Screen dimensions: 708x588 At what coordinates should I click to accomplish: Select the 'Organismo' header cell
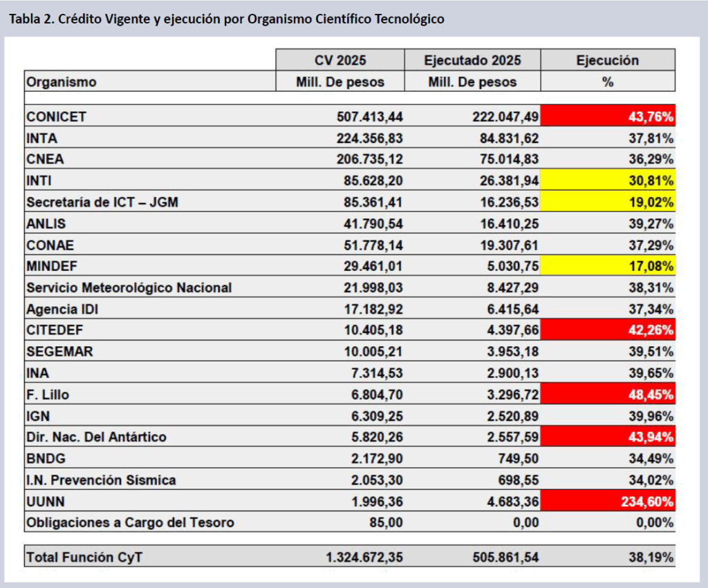[x=62, y=82]
